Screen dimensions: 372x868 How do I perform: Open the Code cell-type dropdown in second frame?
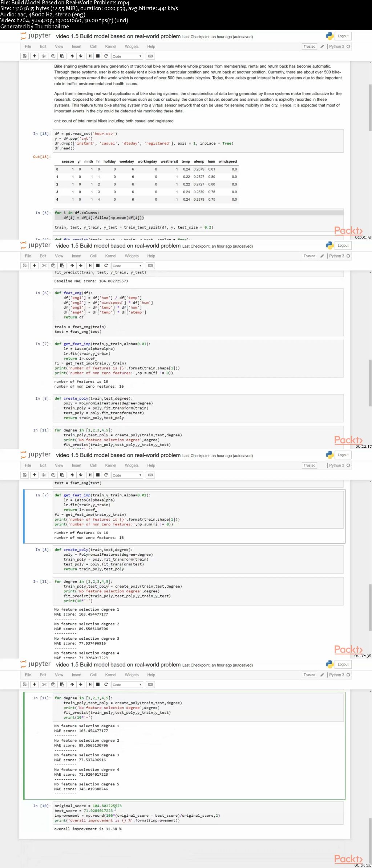127,266
